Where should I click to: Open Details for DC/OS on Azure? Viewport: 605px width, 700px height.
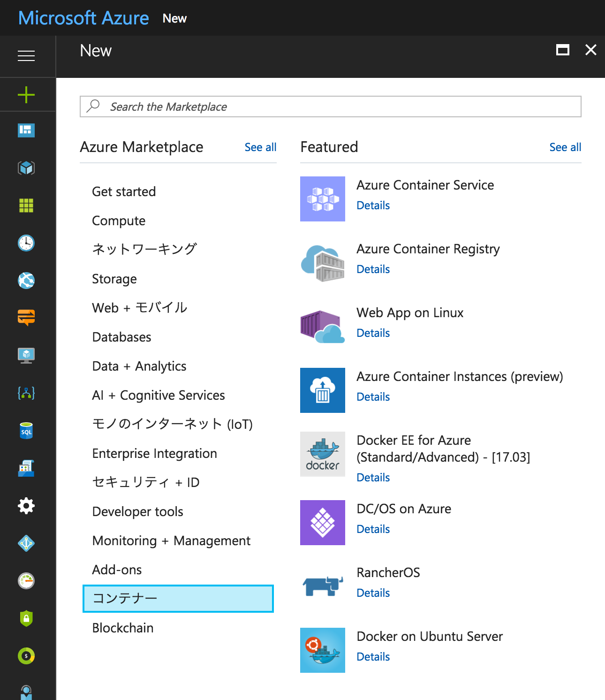click(373, 529)
